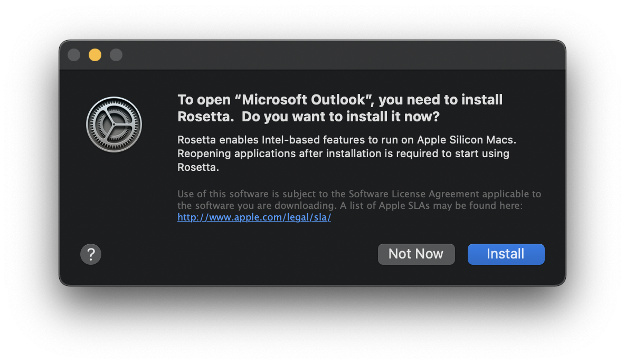Open help via the question mark button
The width and height of the screenshot is (625, 364).
coord(91,254)
